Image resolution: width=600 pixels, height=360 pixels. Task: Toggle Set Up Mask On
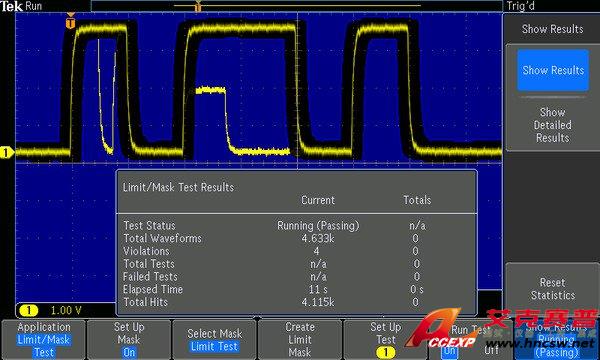[x=129, y=352]
